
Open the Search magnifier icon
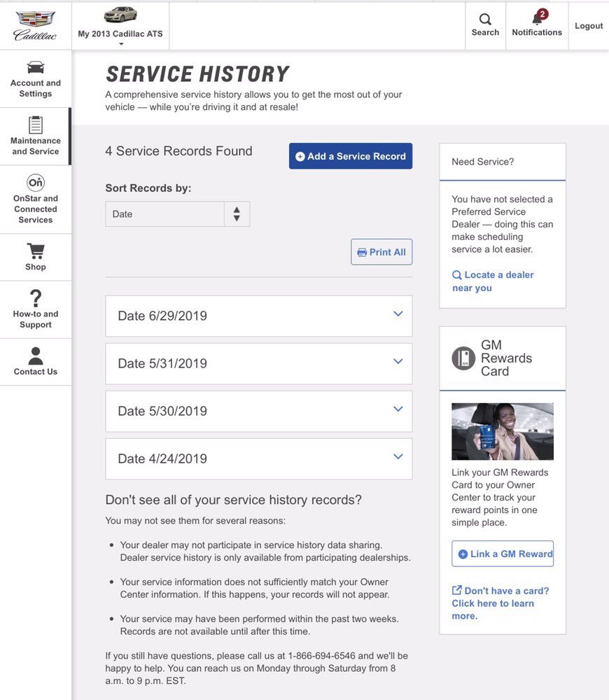pos(485,20)
